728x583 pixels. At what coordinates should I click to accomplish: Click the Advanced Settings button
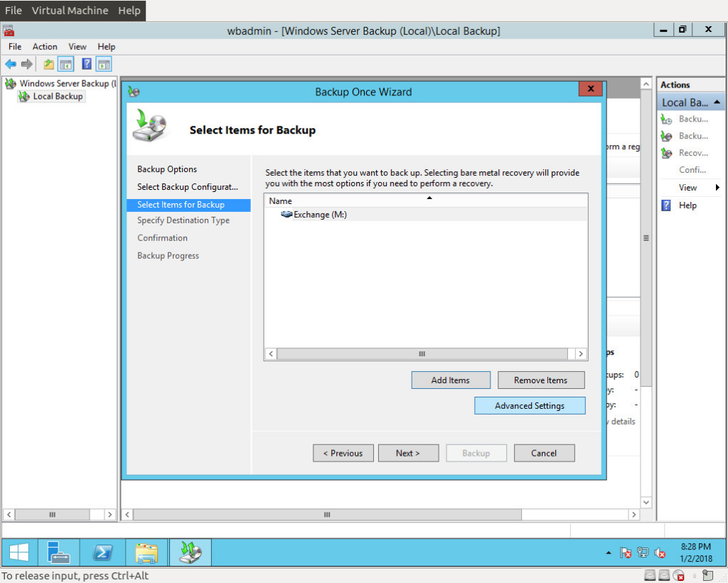tap(530, 406)
